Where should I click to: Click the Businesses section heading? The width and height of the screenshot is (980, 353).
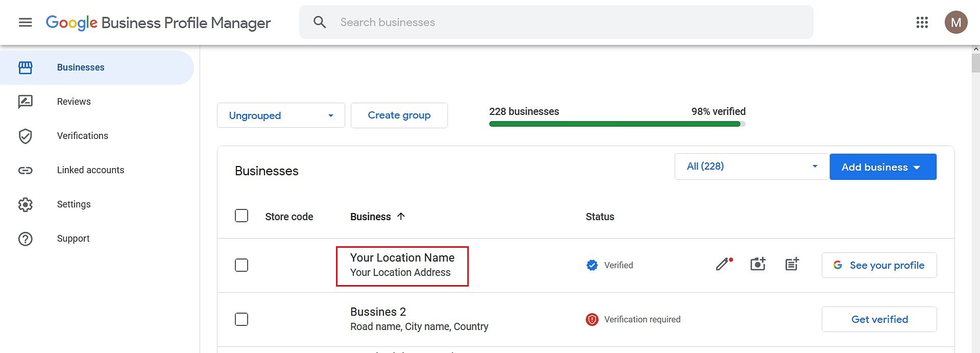tap(266, 171)
